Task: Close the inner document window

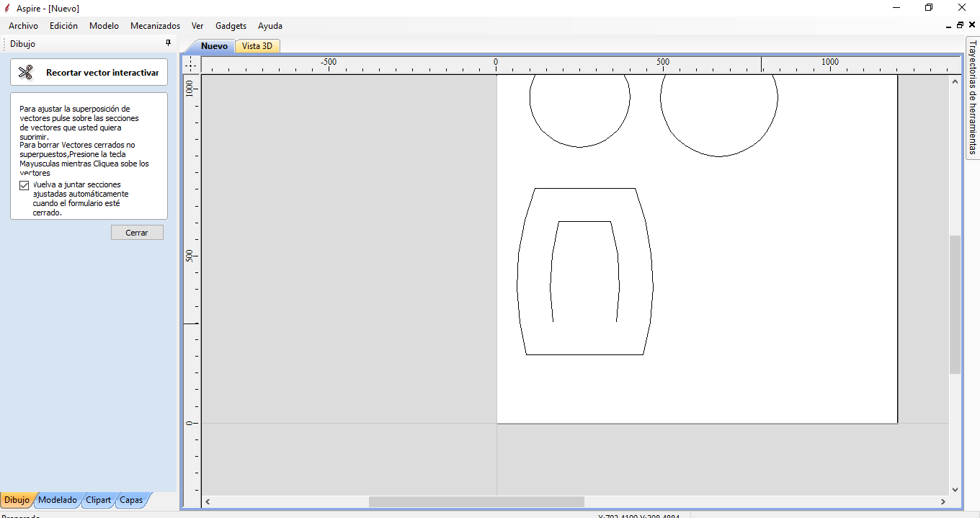Action: (972, 25)
